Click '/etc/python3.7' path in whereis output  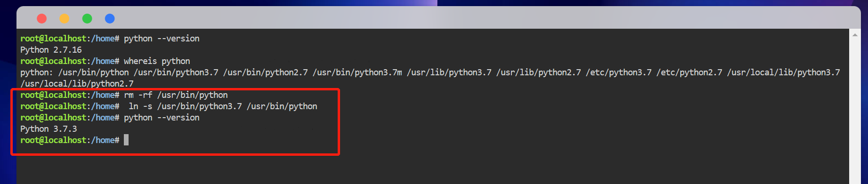(x=618, y=72)
